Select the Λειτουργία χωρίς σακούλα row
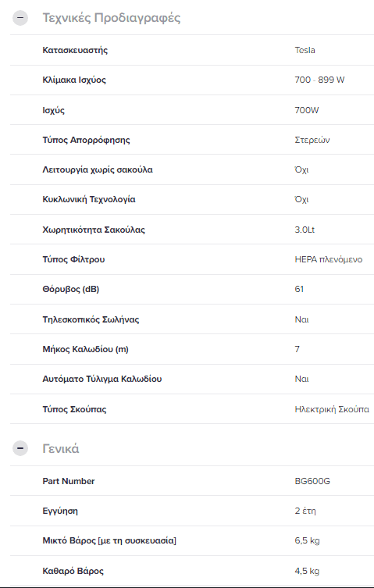Viewport: 374px width, 588px height. 192,169
